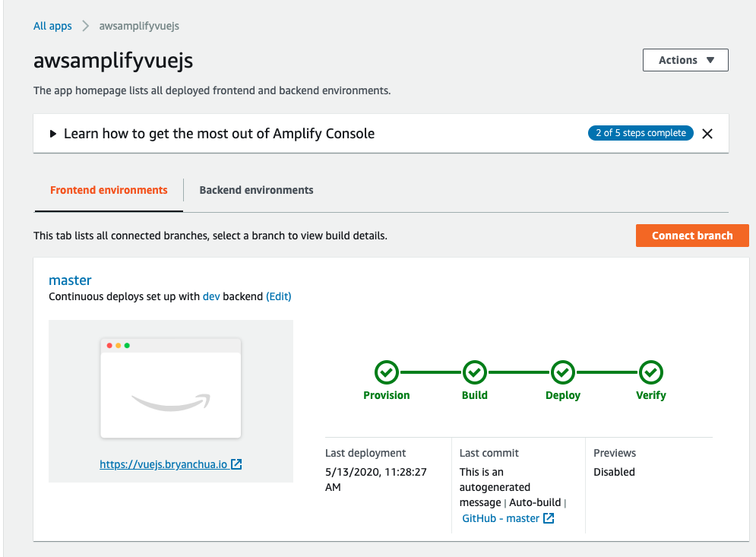Click the 5/13/2020, 11:28:27 AM timestamp
The image size is (756, 557).
pos(375,479)
